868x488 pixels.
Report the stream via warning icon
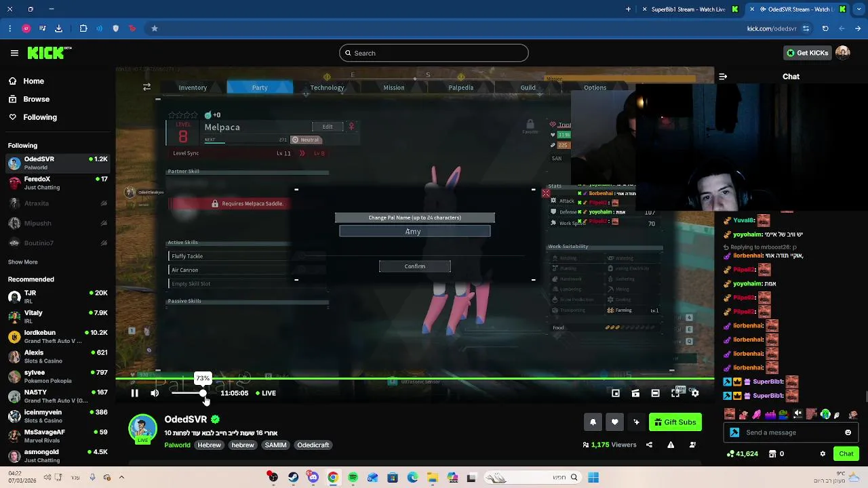671,445
